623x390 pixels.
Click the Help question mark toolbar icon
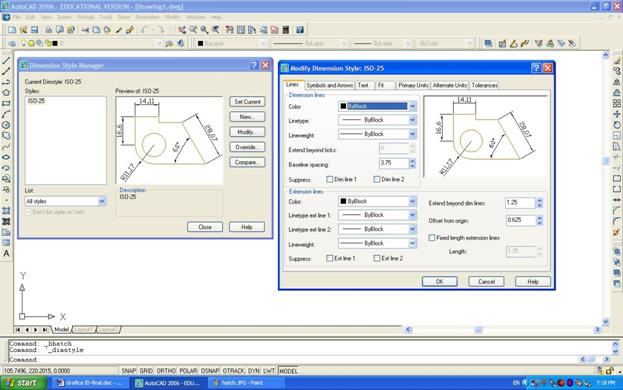click(x=300, y=30)
